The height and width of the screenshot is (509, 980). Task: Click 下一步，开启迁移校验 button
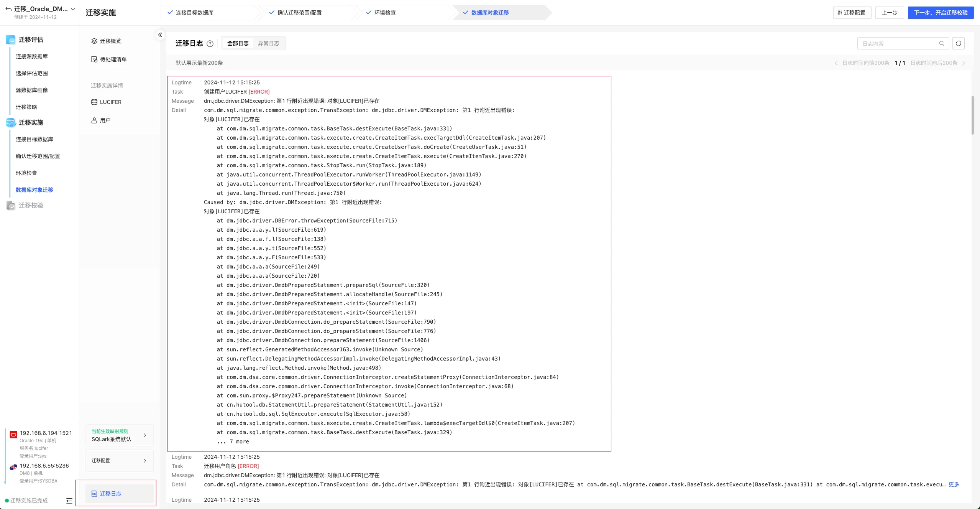[941, 13]
